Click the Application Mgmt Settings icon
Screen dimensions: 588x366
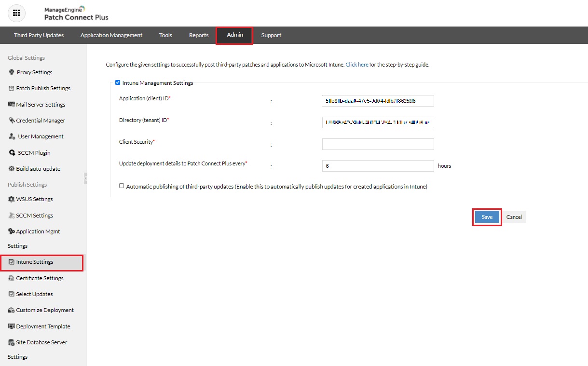coord(12,231)
